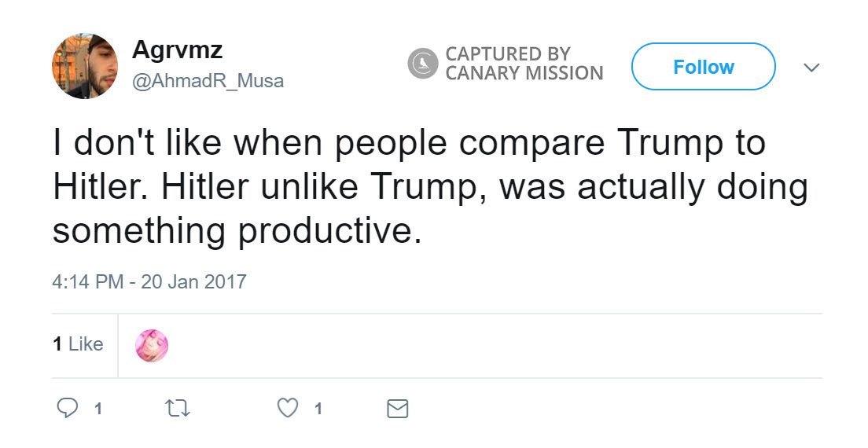This screenshot has width=868, height=448.
Task: View who liked via the '1 Like' link
Action: point(78,344)
